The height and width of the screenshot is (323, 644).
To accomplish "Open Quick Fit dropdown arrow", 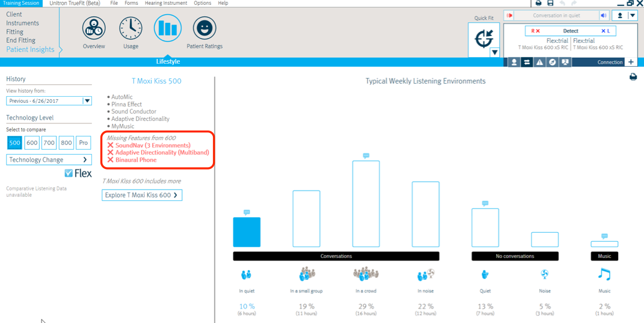I will click(x=494, y=52).
